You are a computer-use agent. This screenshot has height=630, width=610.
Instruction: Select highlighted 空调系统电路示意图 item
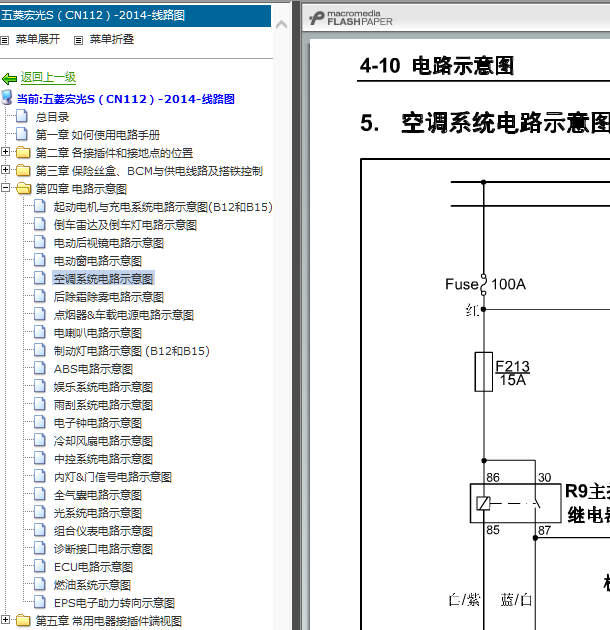click(103, 279)
